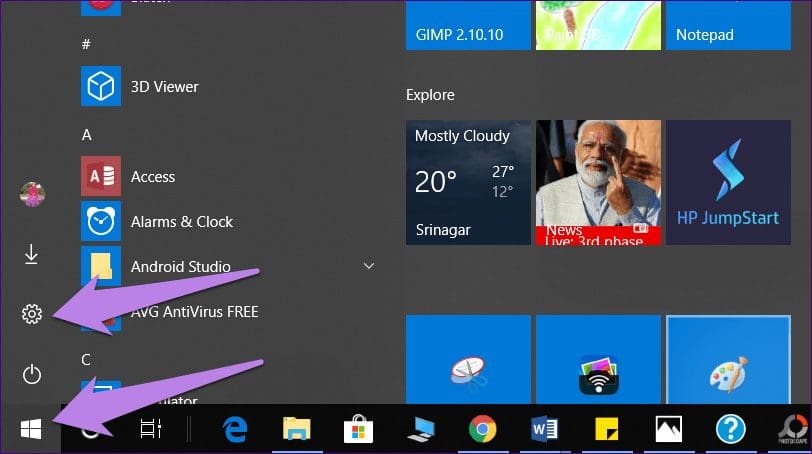The height and width of the screenshot is (454, 812).
Task: Open Microsoft Store from taskbar
Action: [358, 429]
